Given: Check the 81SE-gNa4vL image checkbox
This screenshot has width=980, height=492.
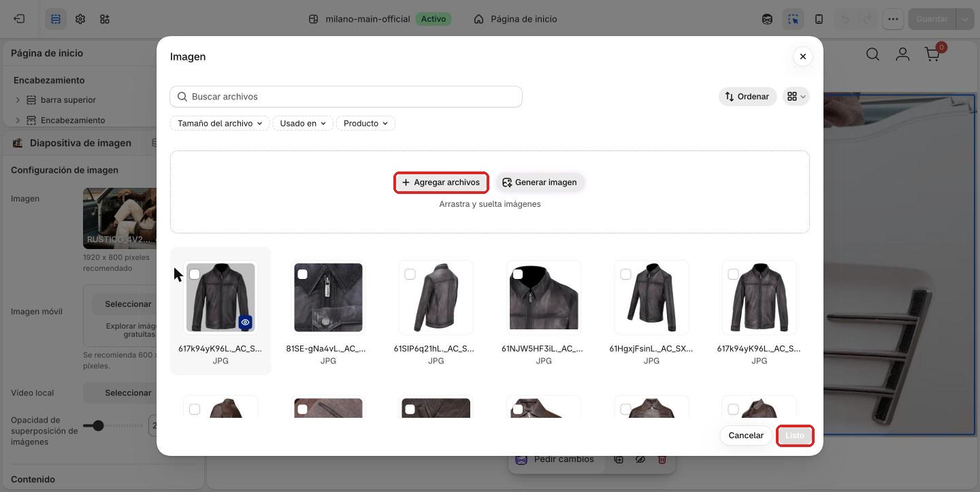Looking at the screenshot, I should pos(302,274).
